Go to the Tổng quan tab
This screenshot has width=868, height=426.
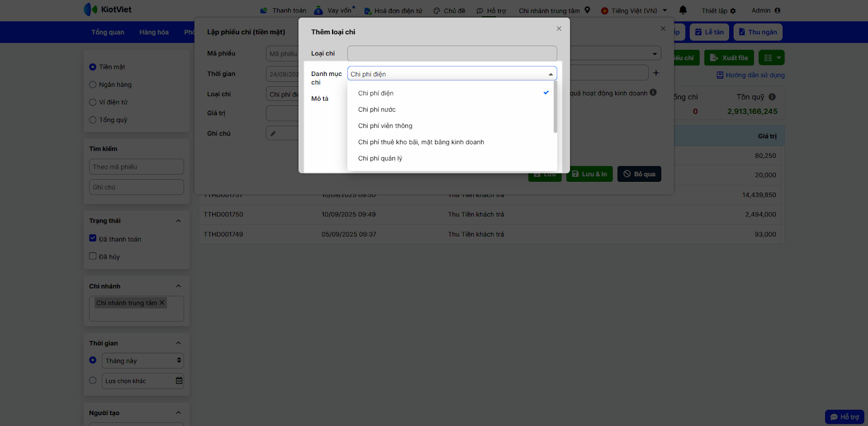pos(107,32)
